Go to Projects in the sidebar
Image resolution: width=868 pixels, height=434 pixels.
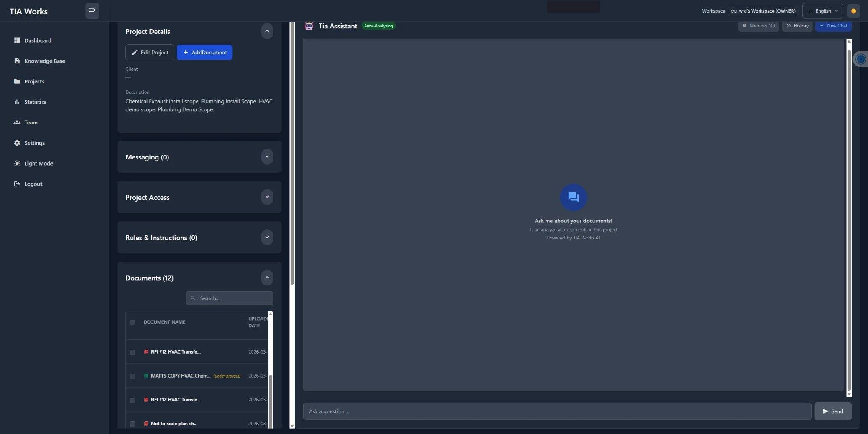[x=34, y=82]
